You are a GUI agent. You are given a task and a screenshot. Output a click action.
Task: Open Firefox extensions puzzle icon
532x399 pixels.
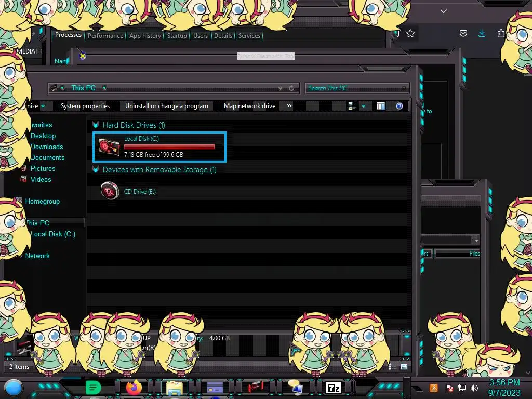(x=501, y=33)
